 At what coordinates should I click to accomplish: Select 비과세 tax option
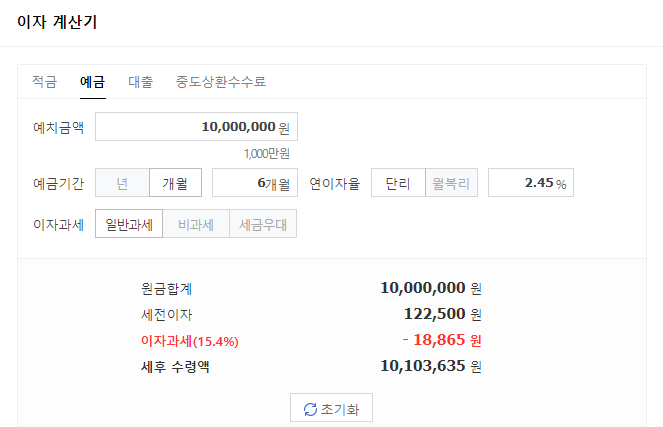(x=196, y=224)
